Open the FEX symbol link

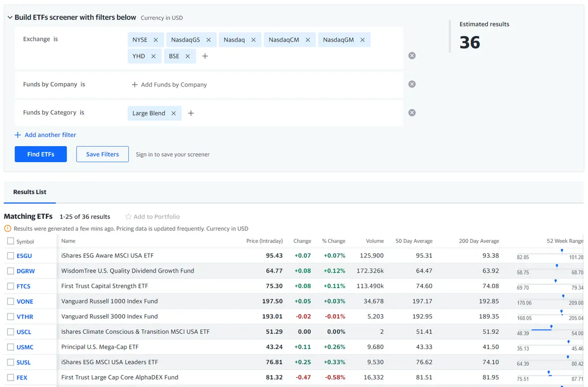22,377
